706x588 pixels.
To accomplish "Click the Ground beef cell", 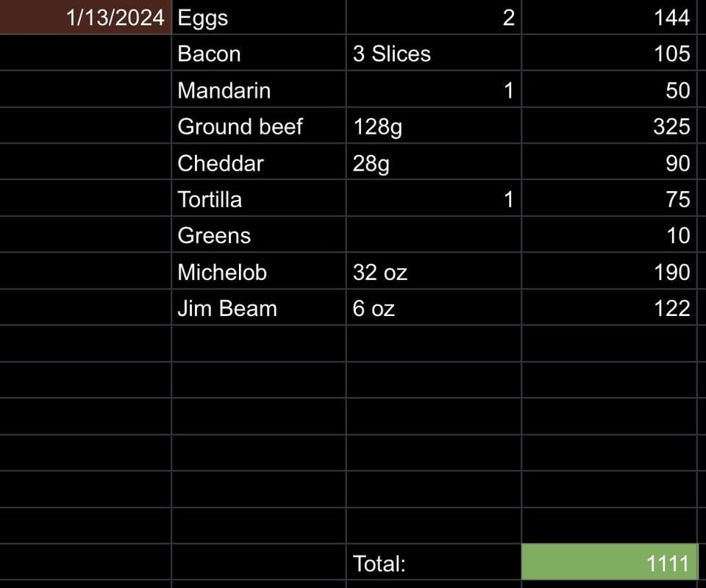I will (x=259, y=126).
